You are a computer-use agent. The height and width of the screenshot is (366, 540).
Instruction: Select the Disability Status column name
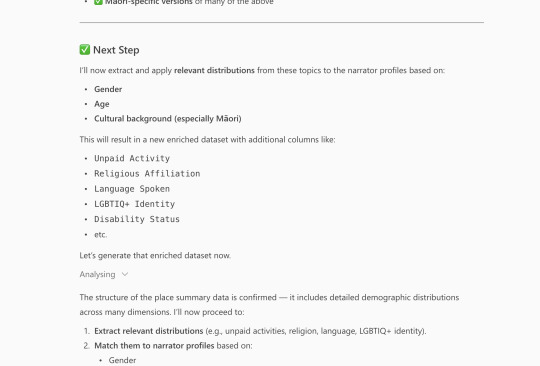click(x=137, y=219)
